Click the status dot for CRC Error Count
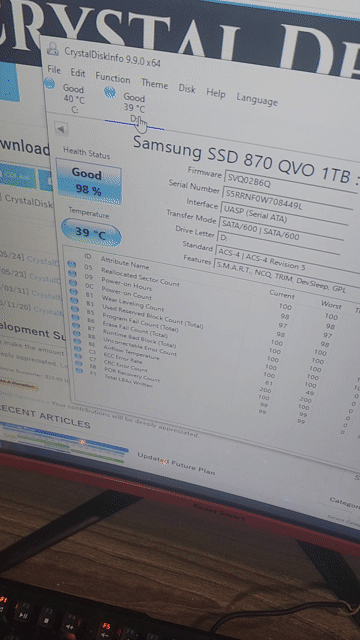 [x=79, y=356]
